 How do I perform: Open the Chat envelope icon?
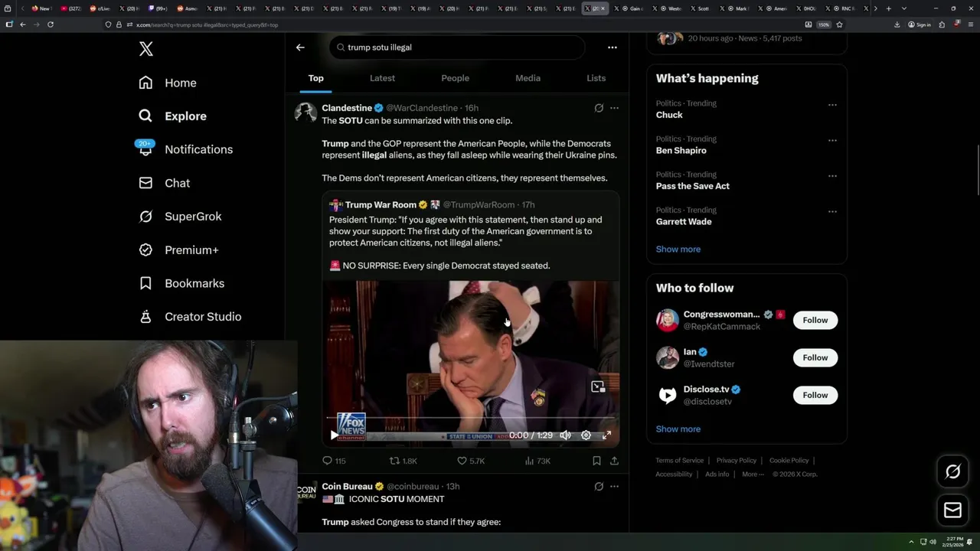pyautogui.click(x=145, y=183)
